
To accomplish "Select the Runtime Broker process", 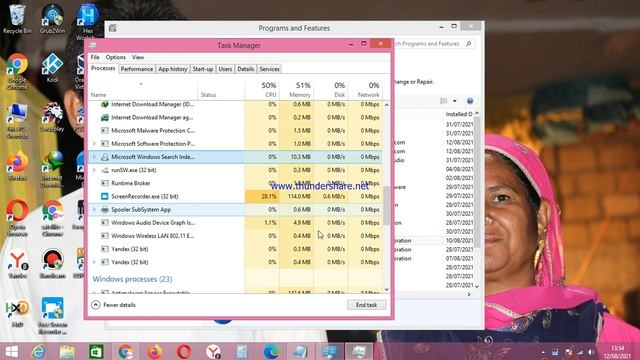I will [236, 183].
